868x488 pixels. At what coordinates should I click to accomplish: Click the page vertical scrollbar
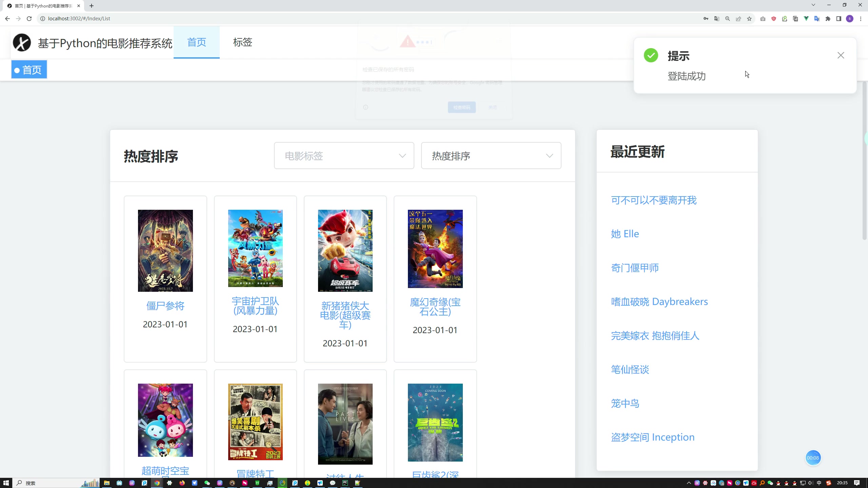(864, 161)
